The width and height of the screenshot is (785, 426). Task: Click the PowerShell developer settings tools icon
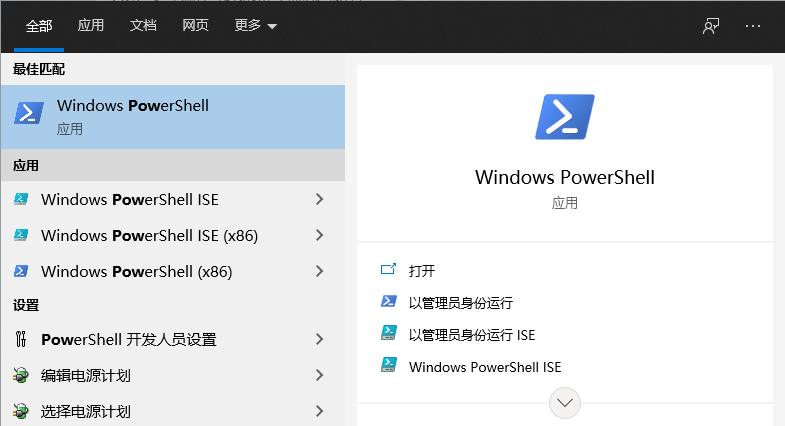point(21,339)
